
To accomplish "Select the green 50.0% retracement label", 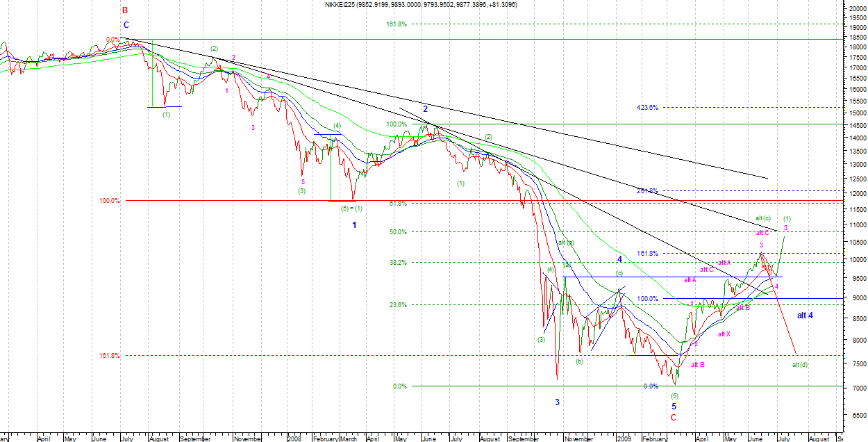I will [398, 232].
